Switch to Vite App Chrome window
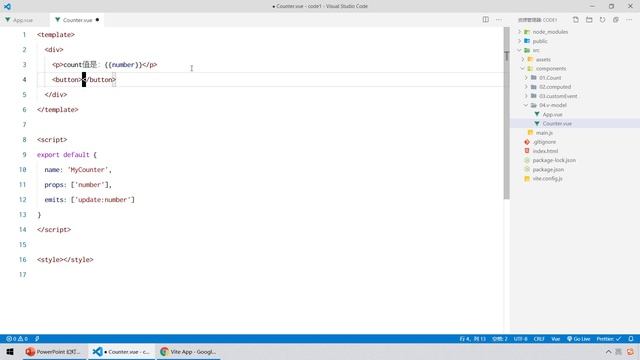This screenshot has width=640, height=360. pos(189,351)
